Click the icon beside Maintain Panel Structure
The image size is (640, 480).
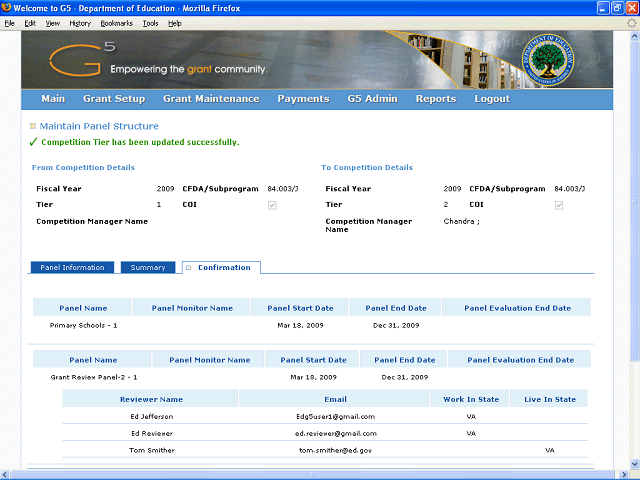tap(33, 126)
